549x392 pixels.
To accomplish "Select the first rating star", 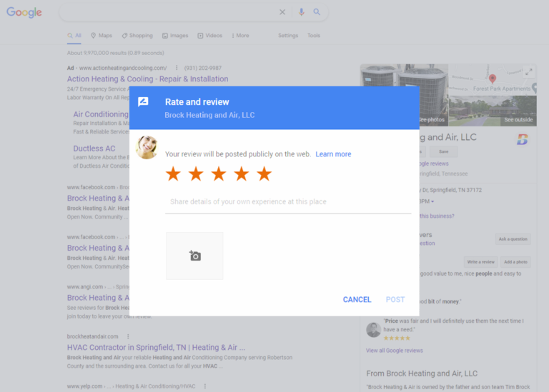I will click(173, 174).
